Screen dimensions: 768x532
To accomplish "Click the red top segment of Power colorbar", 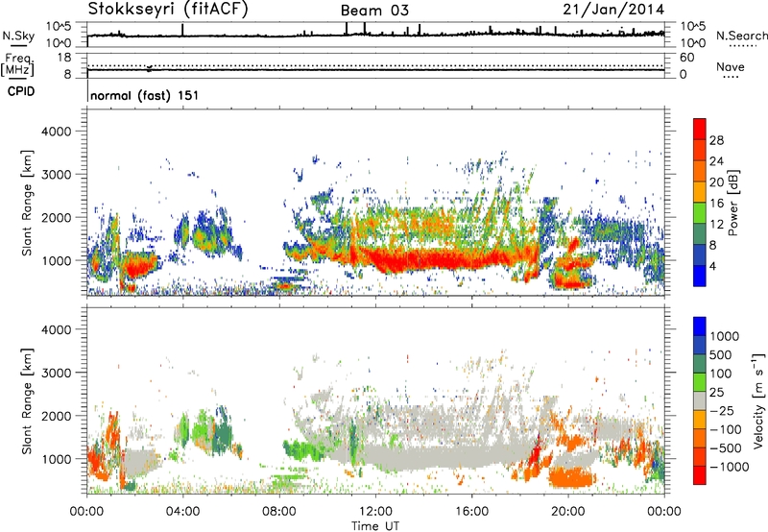I will click(700, 129).
